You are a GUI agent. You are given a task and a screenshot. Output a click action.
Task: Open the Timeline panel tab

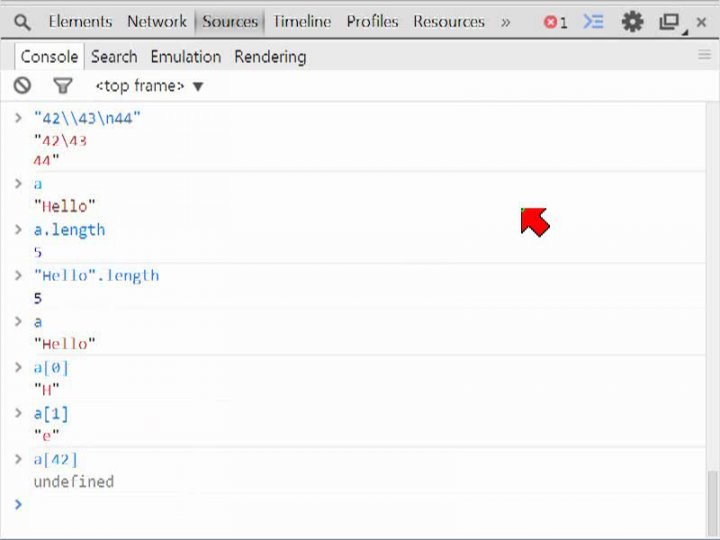302,22
